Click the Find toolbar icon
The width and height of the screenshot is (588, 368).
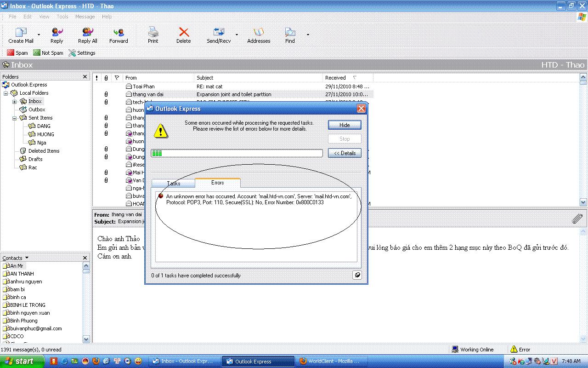coord(290,32)
